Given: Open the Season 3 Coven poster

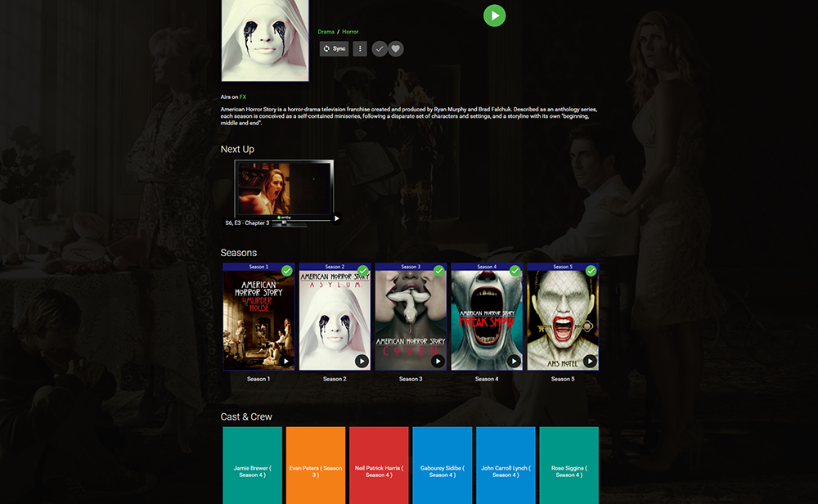Looking at the screenshot, I should pyautogui.click(x=411, y=316).
